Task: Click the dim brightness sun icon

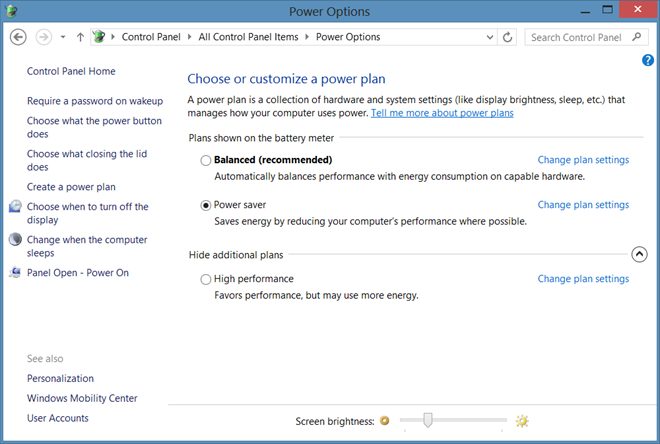Action: (x=383, y=421)
